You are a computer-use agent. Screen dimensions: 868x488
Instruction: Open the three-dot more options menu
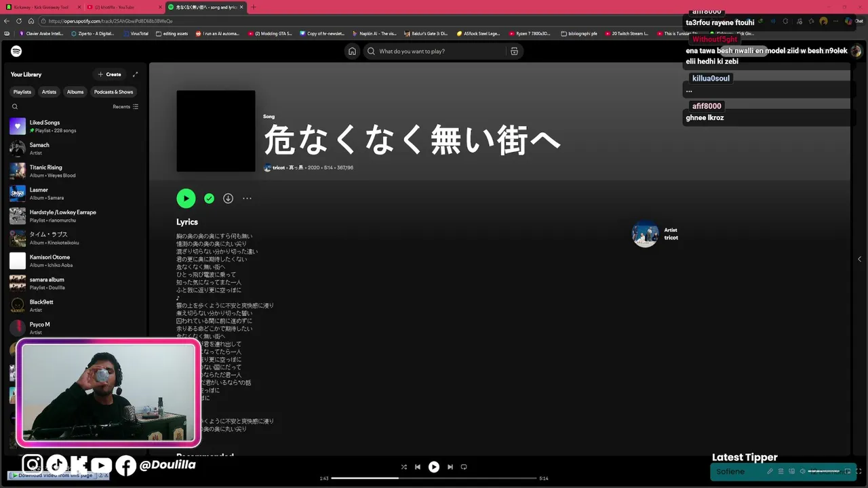[247, 199]
